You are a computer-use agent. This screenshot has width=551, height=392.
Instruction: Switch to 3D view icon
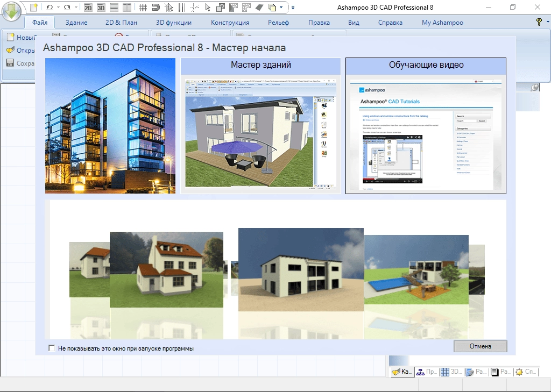[x=101, y=7]
